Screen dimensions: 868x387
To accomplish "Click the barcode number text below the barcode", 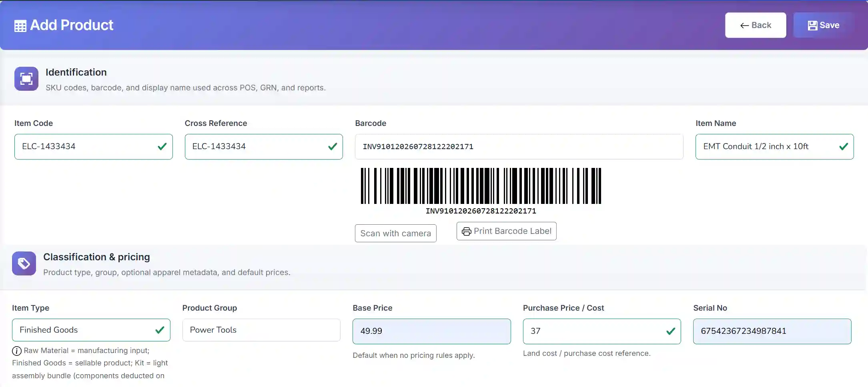I will click(481, 211).
